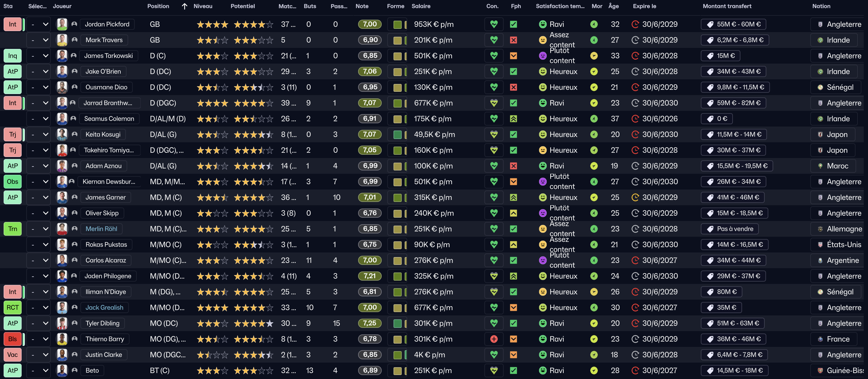Click the Int status badge for Jarrad Branthwaite
Viewport: 868px width, 379px height.
12,103
